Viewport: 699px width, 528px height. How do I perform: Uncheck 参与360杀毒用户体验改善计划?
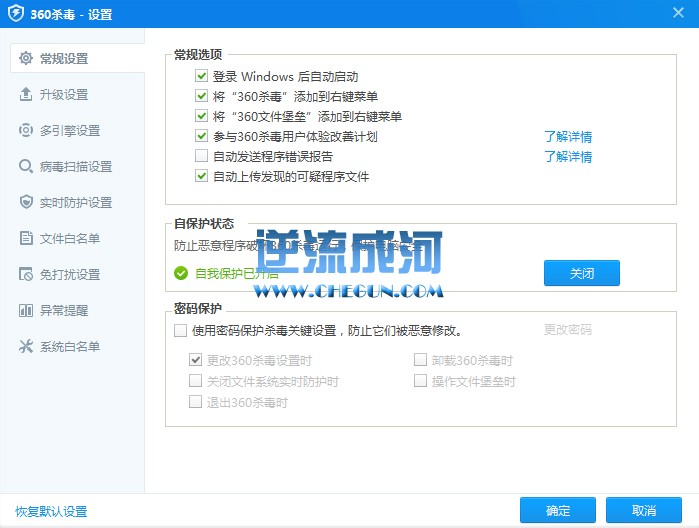click(x=201, y=136)
